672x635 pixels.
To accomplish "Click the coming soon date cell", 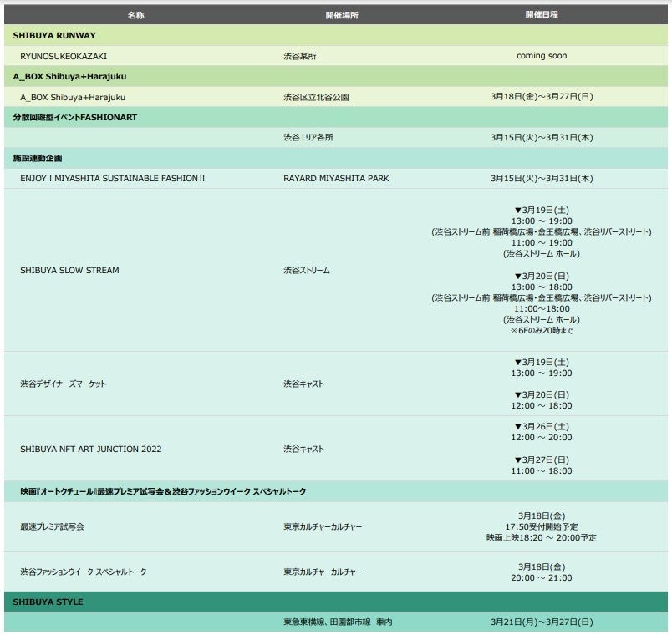I will point(542,56).
